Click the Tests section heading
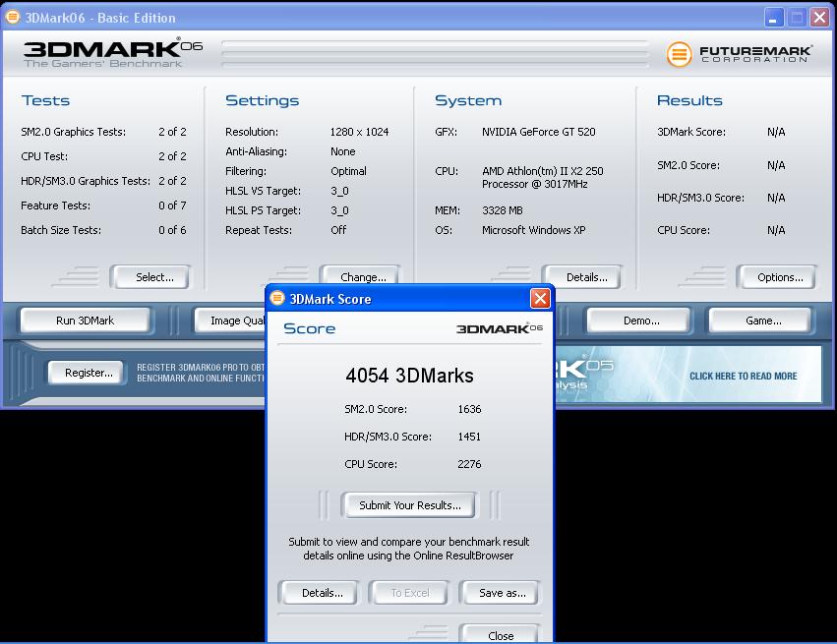837x644 pixels. tap(46, 100)
